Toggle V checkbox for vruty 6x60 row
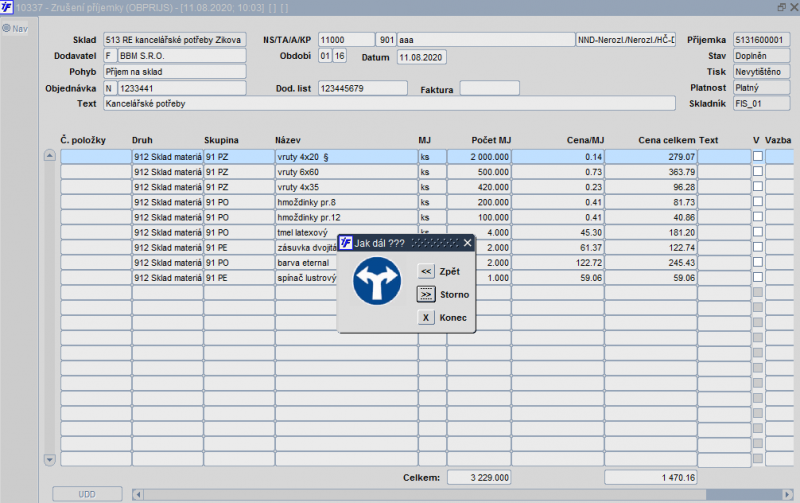 click(x=758, y=172)
